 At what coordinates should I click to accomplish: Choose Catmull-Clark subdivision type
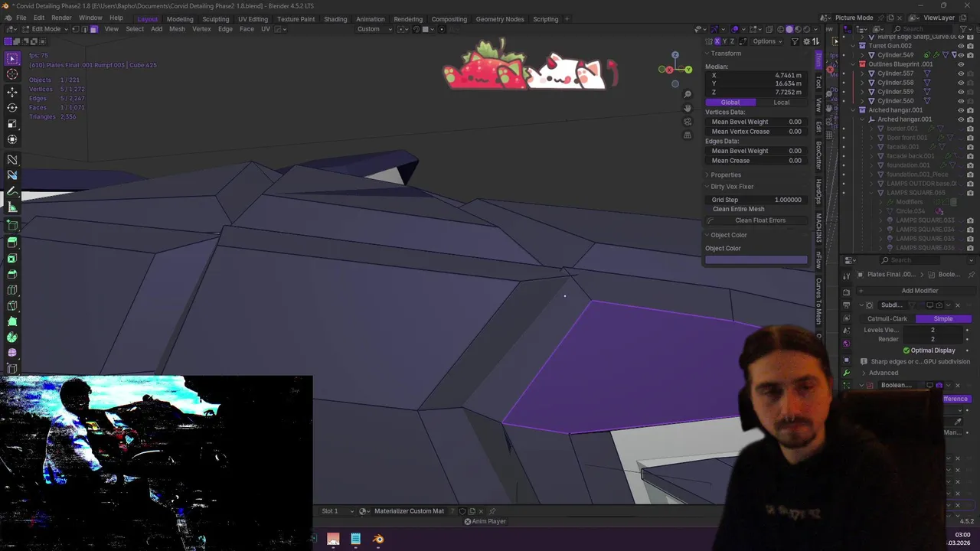pyautogui.click(x=887, y=318)
